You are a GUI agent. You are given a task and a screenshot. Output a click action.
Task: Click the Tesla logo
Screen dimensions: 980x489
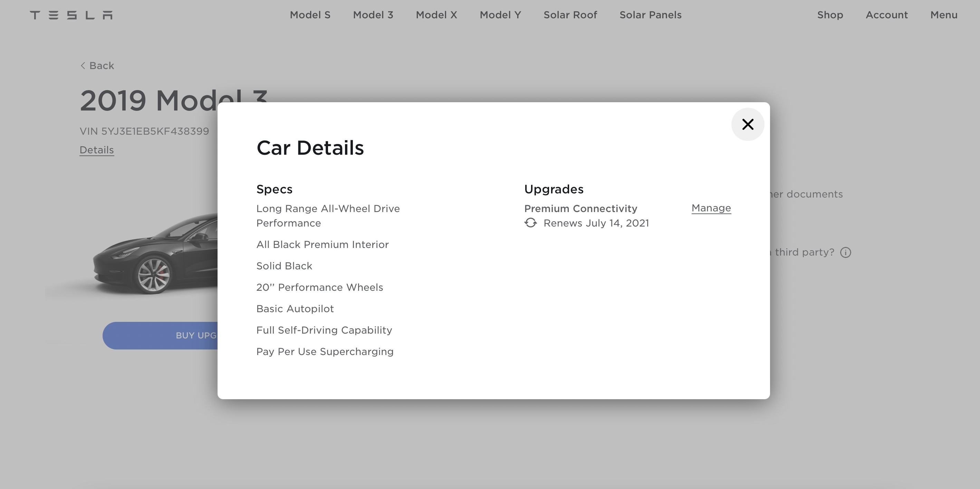click(x=71, y=15)
